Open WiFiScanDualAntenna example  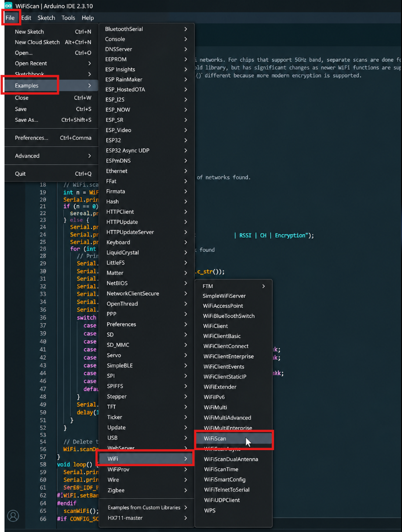click(x=234, y=459)
